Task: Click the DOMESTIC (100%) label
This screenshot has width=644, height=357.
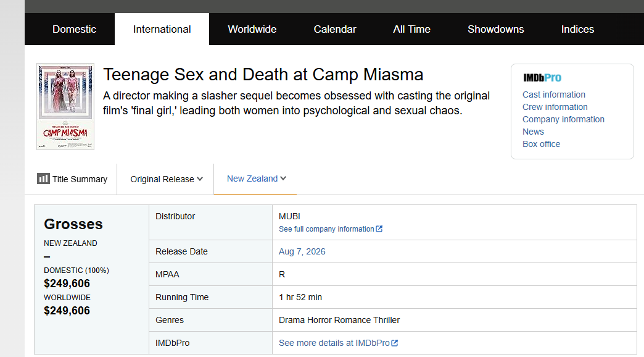Action: (76, 270)
